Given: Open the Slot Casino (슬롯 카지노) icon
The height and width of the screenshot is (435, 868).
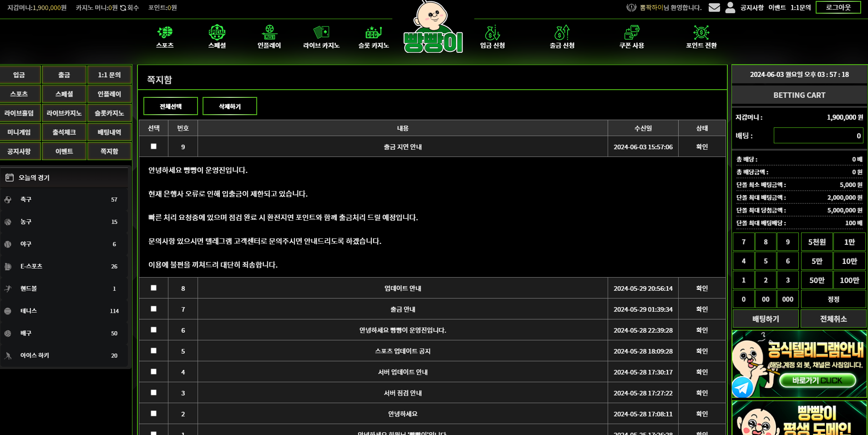Looking at the screenshot, I should [x=373, y=32].
